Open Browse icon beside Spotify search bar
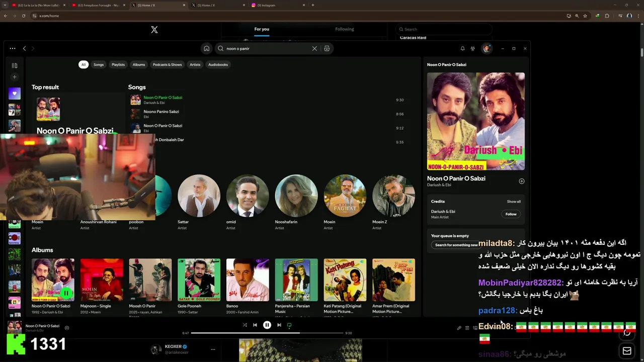 (327, 49)
